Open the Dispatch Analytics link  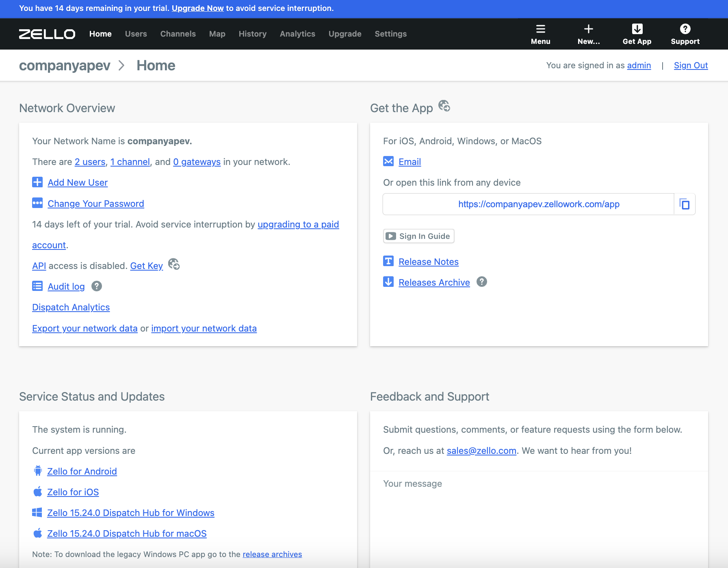pyautogui.click(x=71, y=307)
